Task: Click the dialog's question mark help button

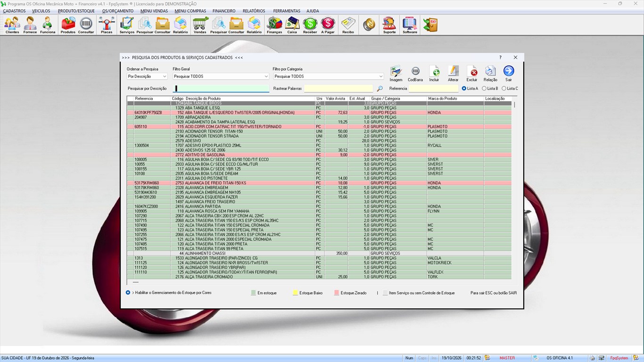Action: (x=500, y=58)
